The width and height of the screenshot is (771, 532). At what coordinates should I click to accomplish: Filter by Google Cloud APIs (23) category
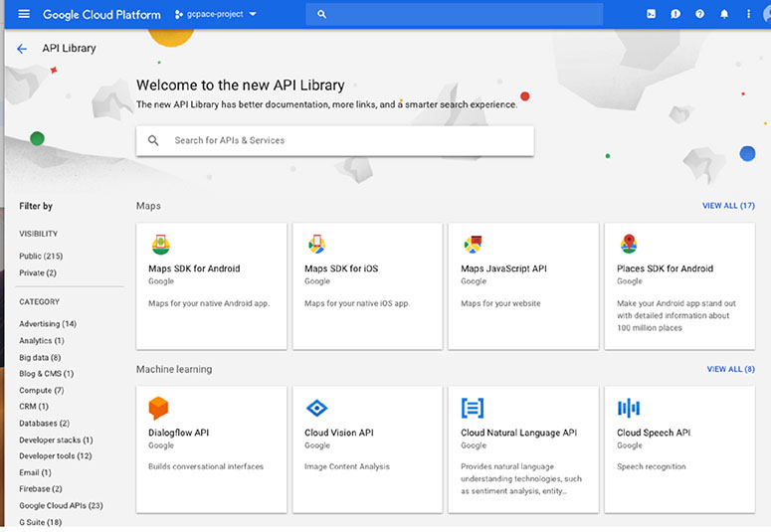click(x=61, y=505)
